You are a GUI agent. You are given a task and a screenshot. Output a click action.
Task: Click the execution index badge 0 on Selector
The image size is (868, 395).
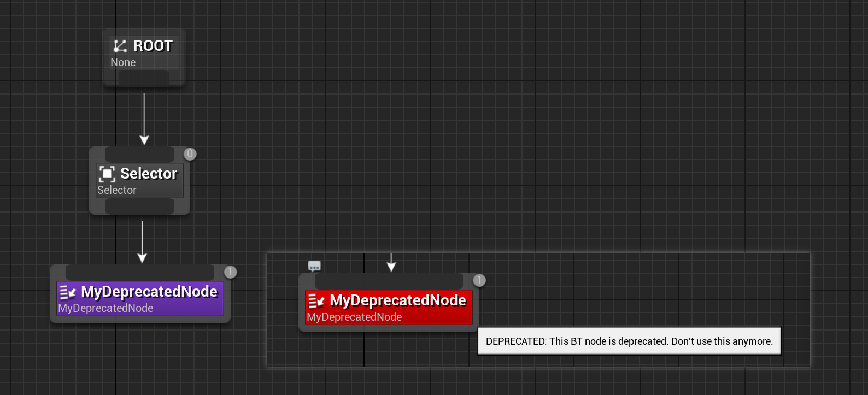[x=190, y=154]
